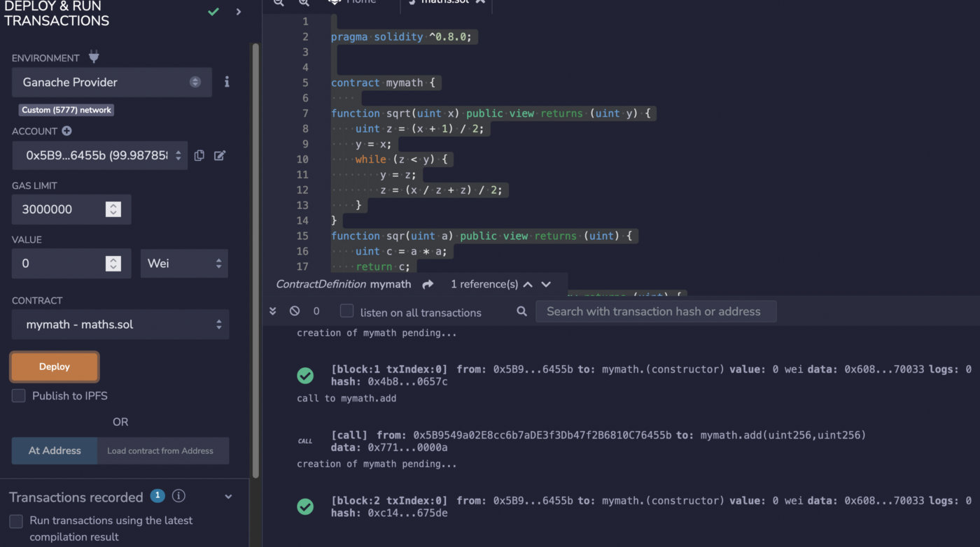
Task: Enable run transactions using latest compilation result
Action: pyautogui.click(x=15, y=521)
